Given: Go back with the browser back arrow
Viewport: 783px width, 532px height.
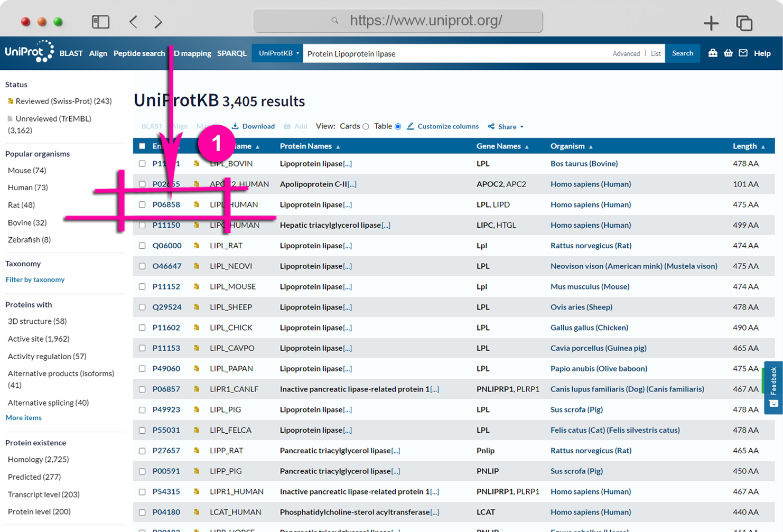Looking at the screenshot, I should coord(133,22).
